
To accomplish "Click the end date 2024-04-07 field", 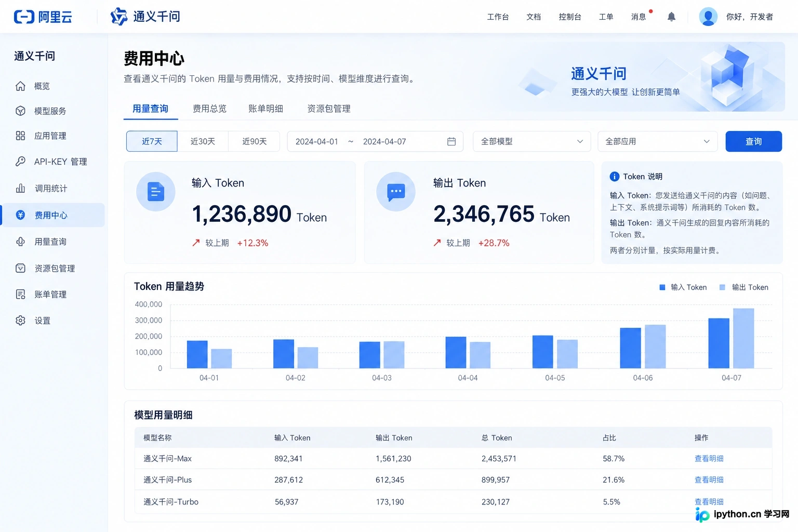I will tap(384, 141).
